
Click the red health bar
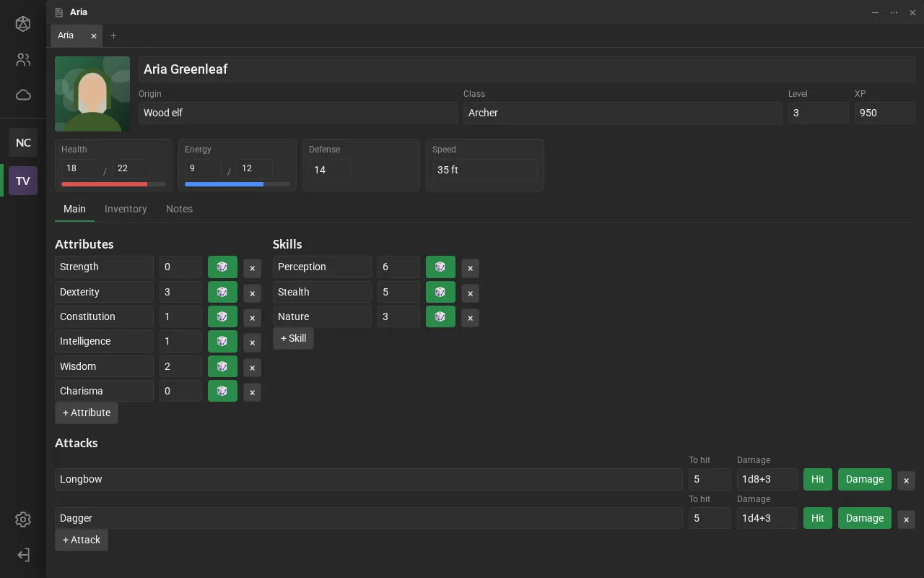(x=113, y=185)
